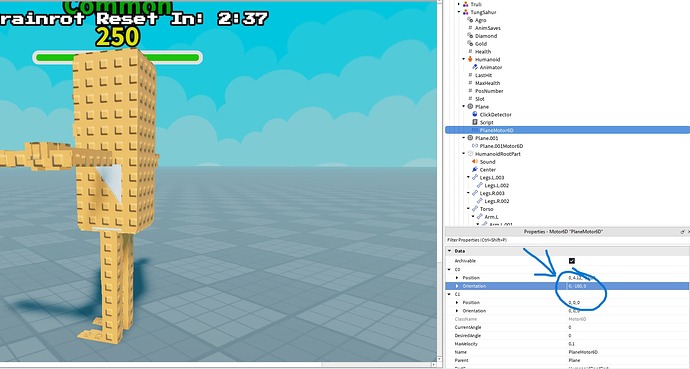Click the Torso bone icon

475,209
